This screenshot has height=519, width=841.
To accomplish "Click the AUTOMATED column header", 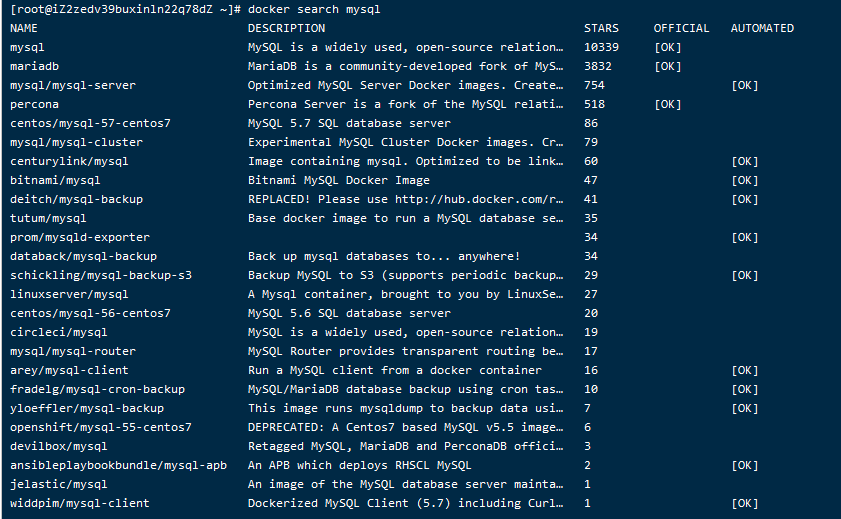I will [762, 28].
